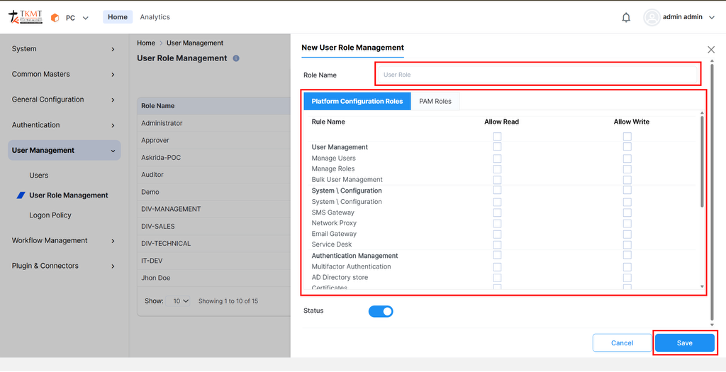The width and height of the screenshot is (726, 372).
Task: Click the side panel's outer scrollbar
Action: click(712, 192)
